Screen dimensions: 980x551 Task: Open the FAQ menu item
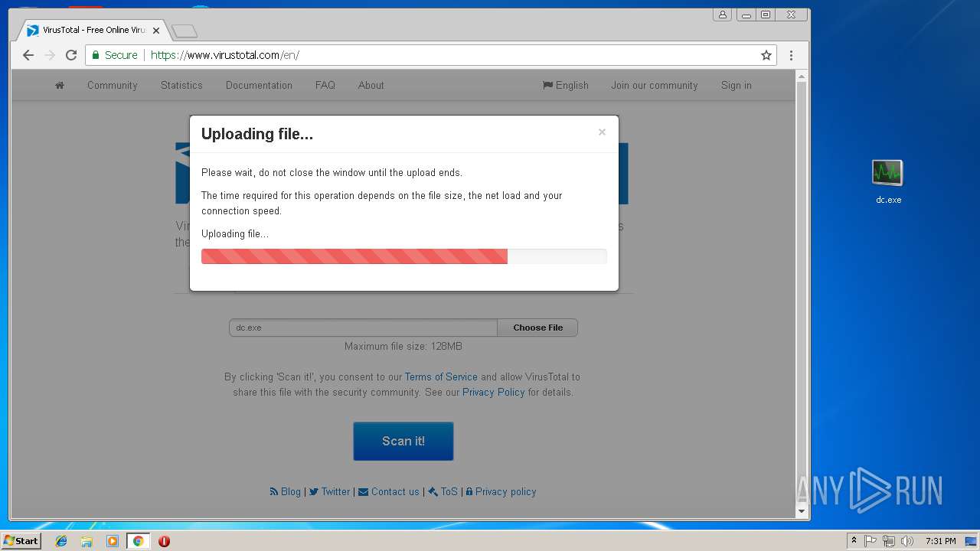tap(325, 85)
